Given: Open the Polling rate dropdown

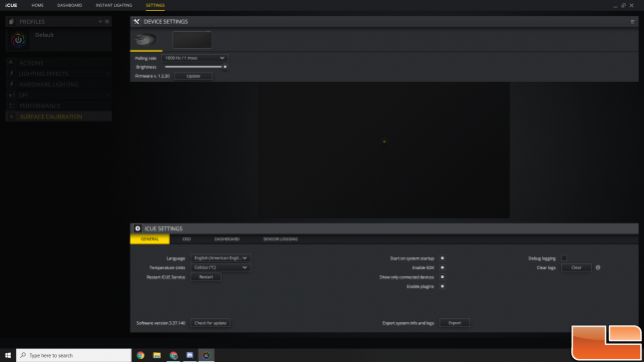Looking at the screenshot, I should point(195,58).
